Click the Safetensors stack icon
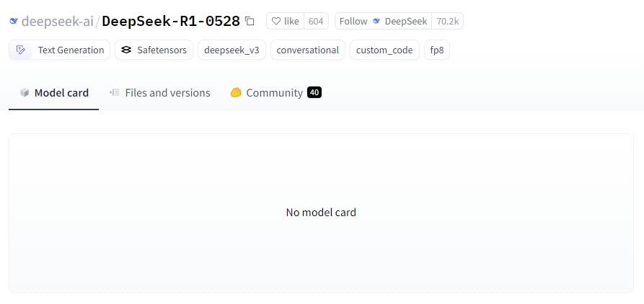The width and height of the screenshot is (644, 304). (x=126, y=50)
